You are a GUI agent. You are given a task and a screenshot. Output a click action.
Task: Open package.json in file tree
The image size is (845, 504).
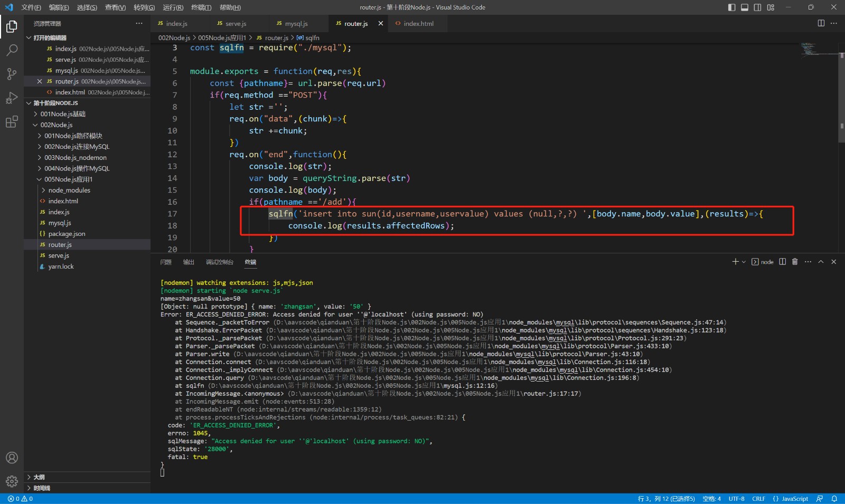point(87,234)
